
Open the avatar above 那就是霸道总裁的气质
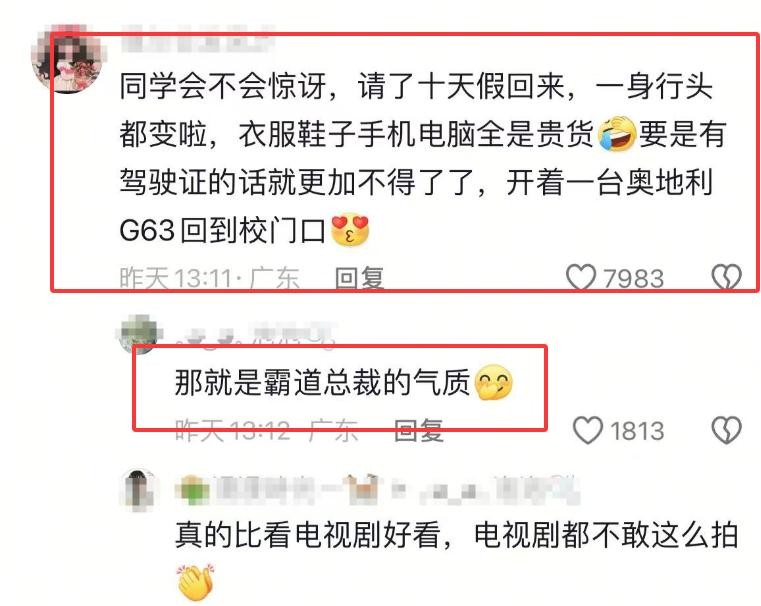[x=139, y=334]
